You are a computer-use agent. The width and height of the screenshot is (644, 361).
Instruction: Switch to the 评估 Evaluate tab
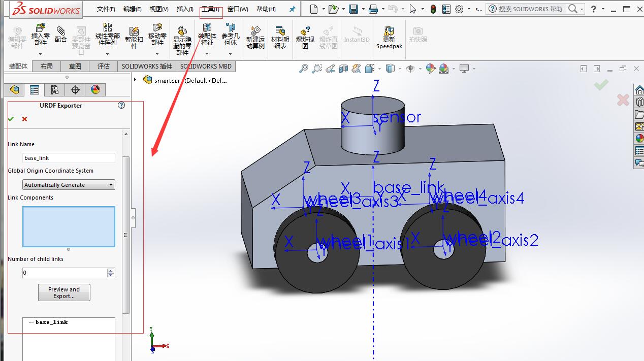click(104, 66)
